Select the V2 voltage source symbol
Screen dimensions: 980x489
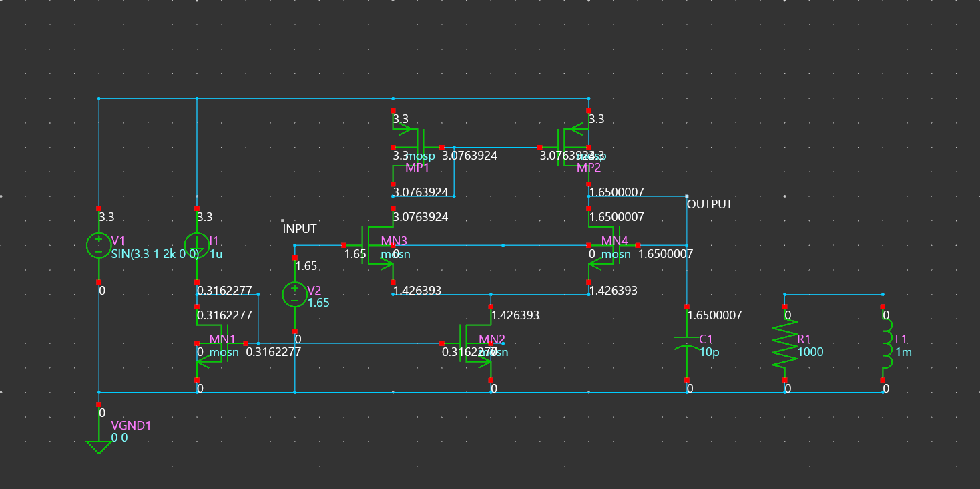294,294
